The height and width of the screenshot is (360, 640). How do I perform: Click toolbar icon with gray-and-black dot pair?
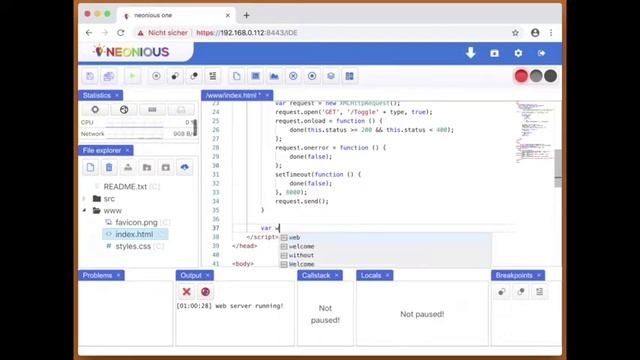194,76
